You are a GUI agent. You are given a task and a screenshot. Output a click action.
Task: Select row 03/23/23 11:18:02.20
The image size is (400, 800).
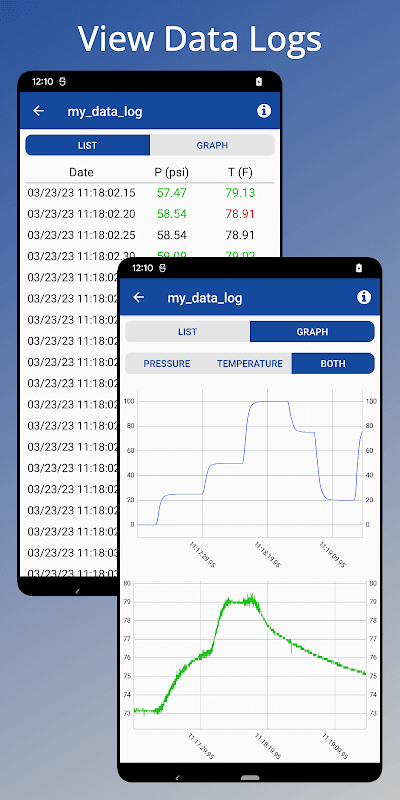pos(150,214)
